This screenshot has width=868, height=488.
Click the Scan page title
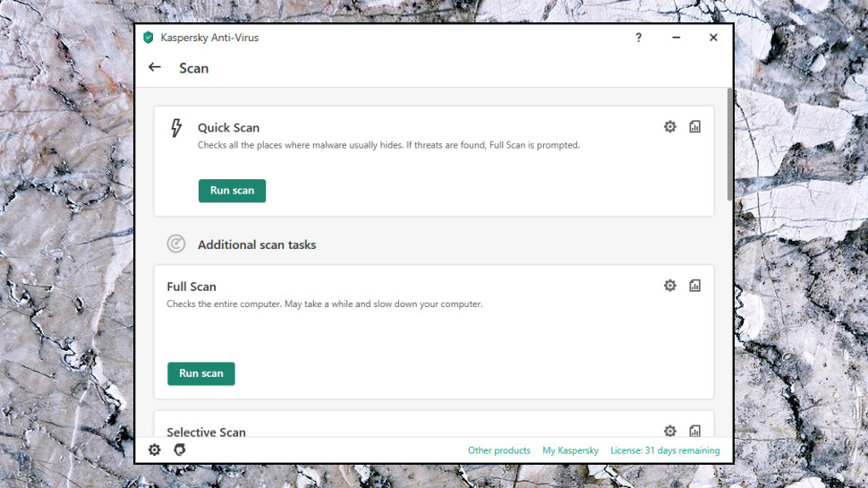[194, 68]
